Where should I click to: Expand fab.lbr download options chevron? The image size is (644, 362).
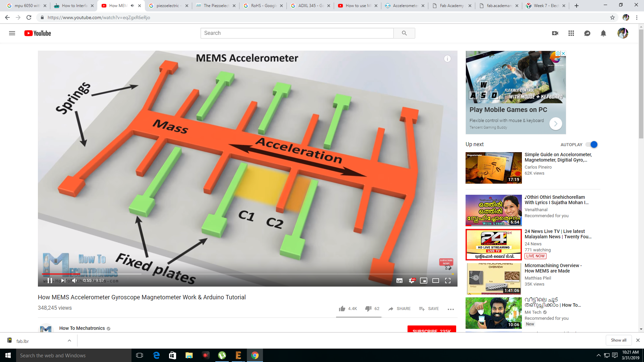click(x=69, y=341)
